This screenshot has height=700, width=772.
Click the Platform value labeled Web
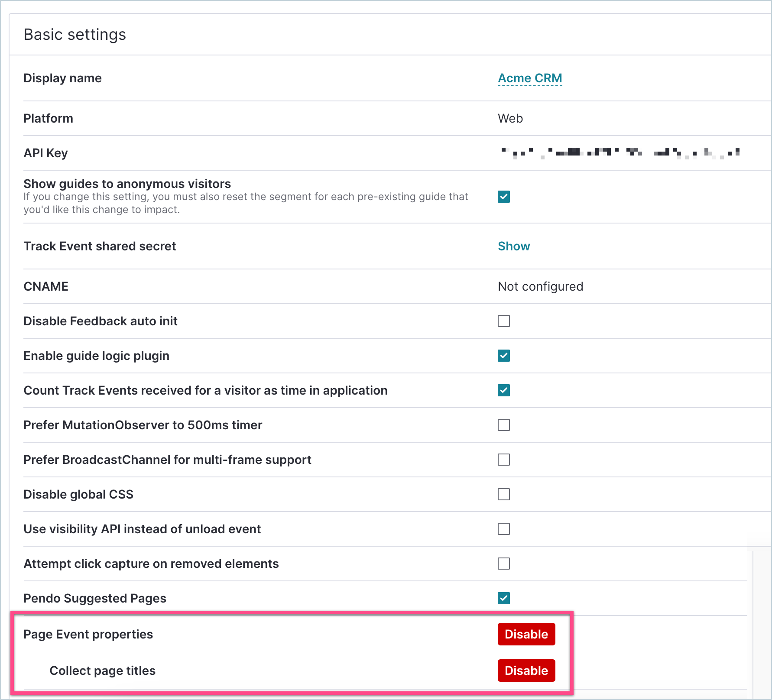510,118
